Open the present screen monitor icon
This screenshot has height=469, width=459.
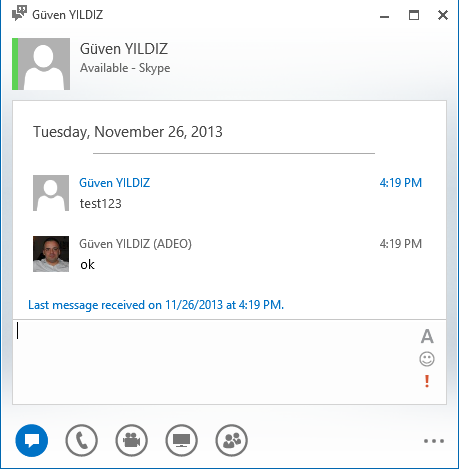[x=182, y=440]
